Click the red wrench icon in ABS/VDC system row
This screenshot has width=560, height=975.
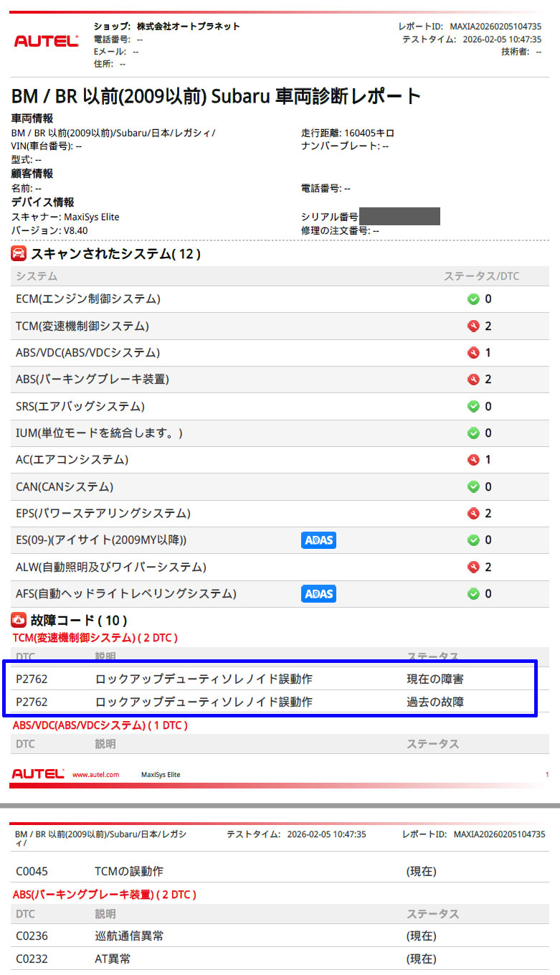coord(473,352)
